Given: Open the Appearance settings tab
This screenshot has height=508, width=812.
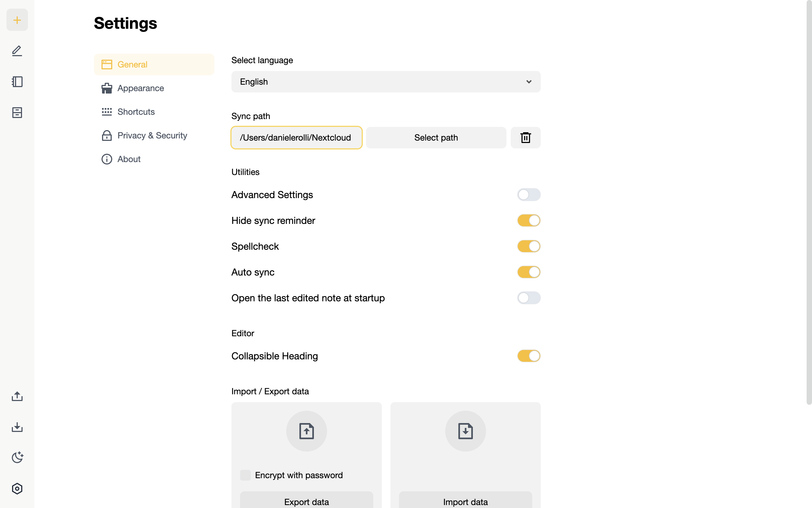Looking at the screenshot, I should pos(154,88).
